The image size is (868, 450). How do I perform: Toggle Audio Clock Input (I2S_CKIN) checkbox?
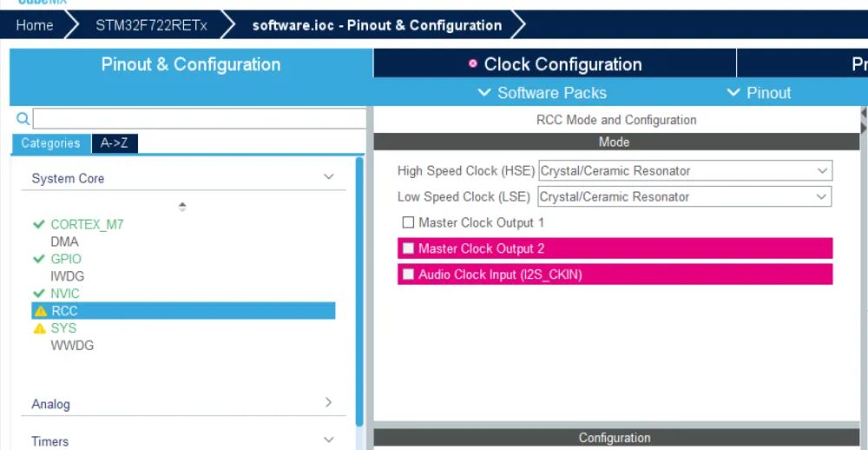click(408, 275)
